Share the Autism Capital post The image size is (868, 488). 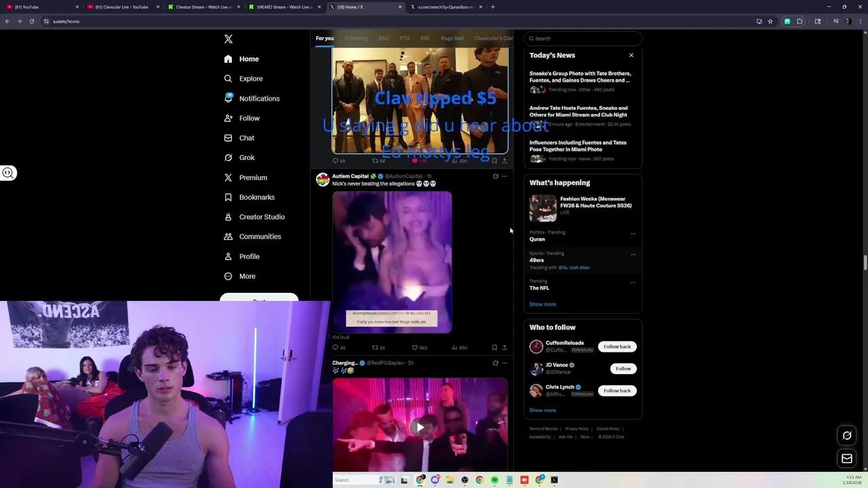tap(504, 347)
